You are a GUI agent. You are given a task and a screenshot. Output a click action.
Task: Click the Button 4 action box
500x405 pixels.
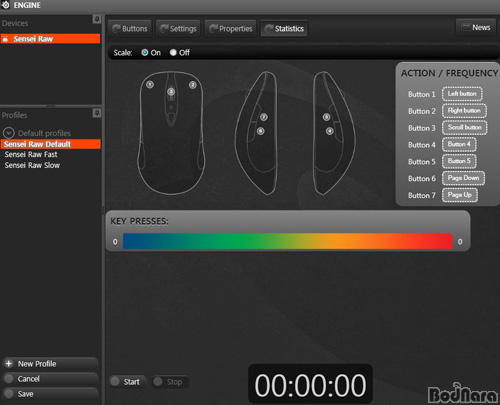point(459,144)
